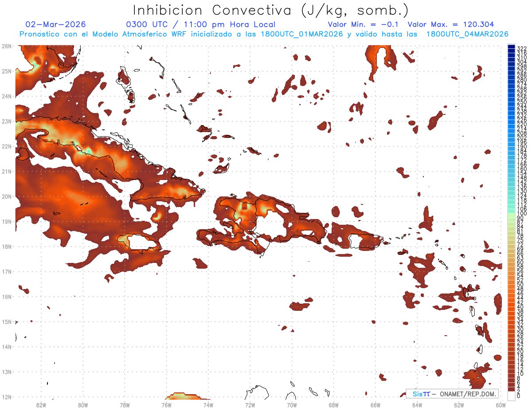Click the "70W" longitude label
532x411 pixels.
pos(292,405)
